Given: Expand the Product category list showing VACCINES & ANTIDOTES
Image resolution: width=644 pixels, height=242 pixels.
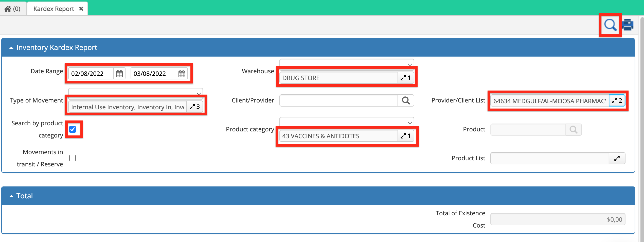Looking at the screenshot, I should (x=405, y=136).
